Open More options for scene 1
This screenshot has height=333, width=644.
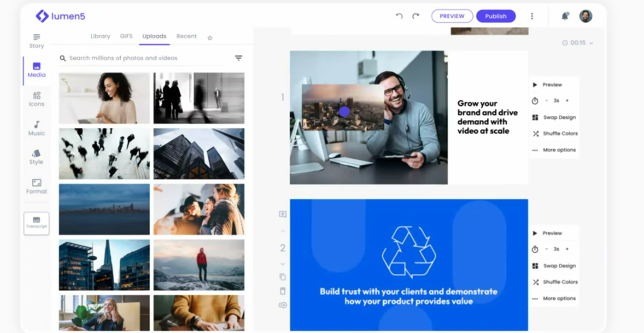[554, 150]
